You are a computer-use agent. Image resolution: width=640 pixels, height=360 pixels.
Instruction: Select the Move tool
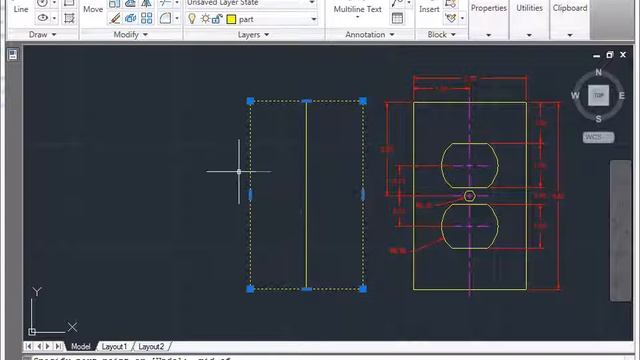tap(93, 9)
